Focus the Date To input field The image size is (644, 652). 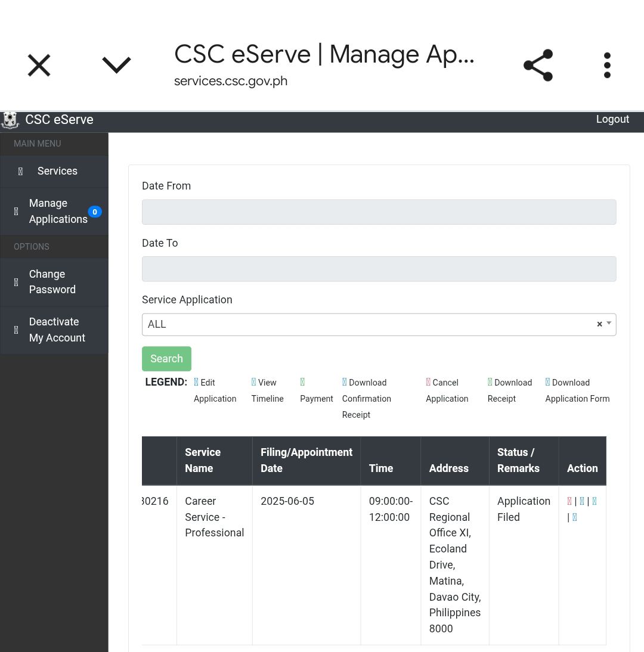379,269
